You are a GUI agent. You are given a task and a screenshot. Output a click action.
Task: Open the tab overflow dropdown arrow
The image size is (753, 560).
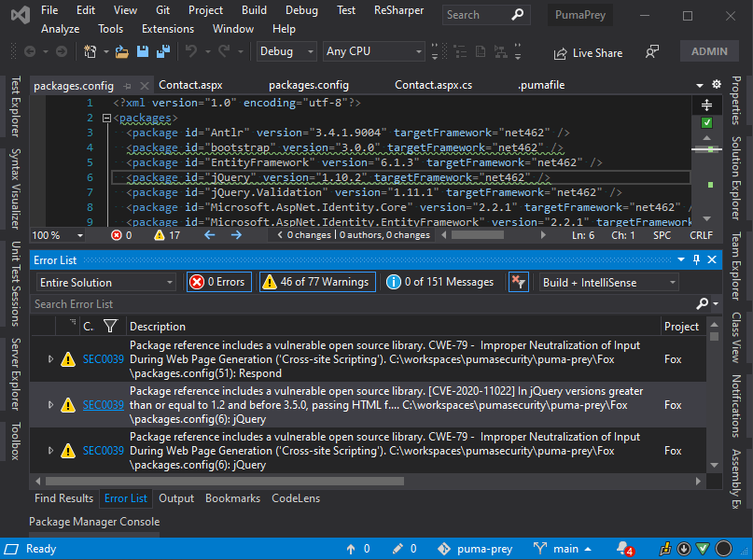click(x=700, y=86)
